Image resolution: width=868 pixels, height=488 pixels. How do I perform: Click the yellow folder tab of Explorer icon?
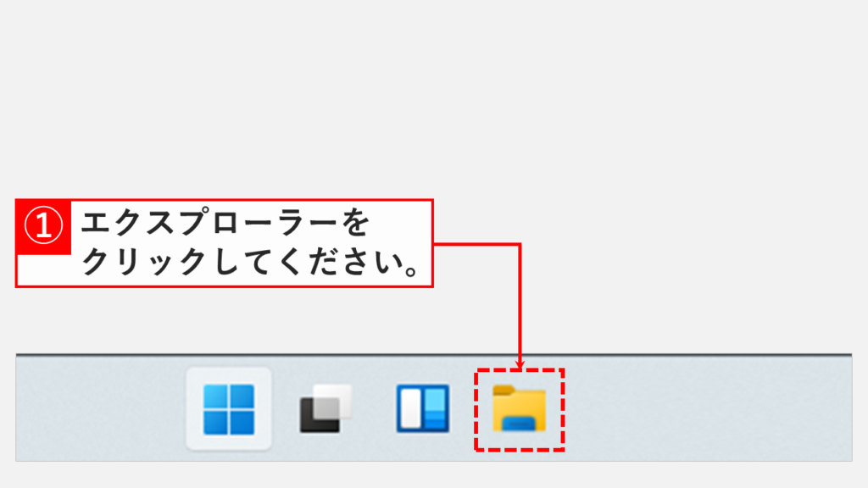pos(504,390)
